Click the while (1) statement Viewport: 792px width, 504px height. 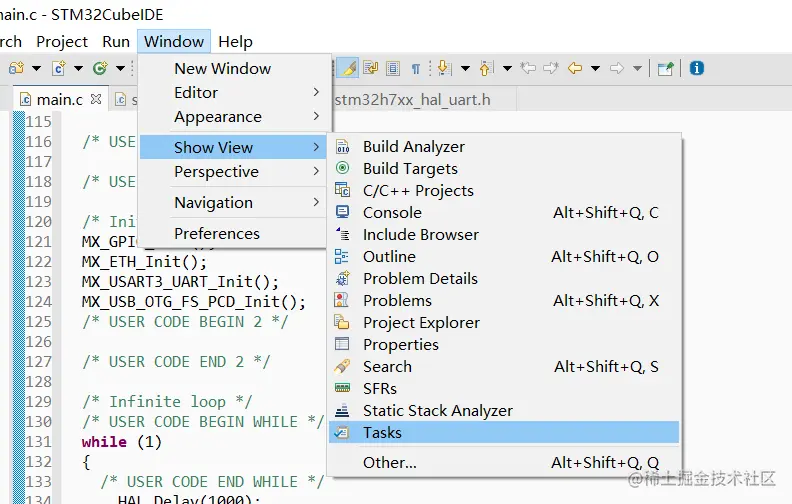[x=121, y=441]
